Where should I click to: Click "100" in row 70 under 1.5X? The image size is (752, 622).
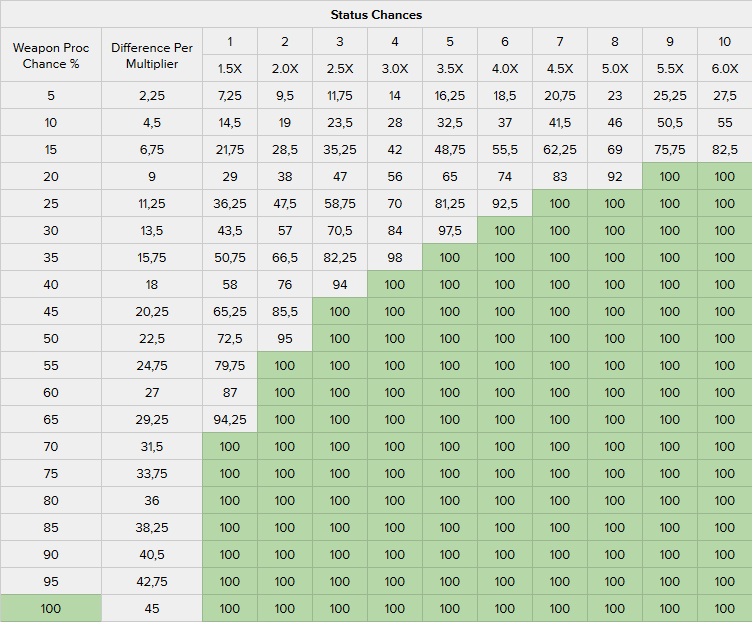[230, 446]
